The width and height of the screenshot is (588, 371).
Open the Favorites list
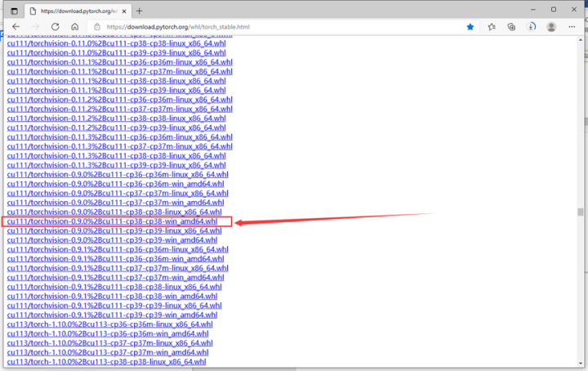pos(492,27)
